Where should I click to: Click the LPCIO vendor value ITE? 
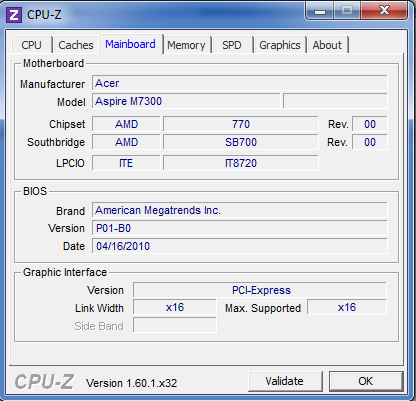pos(126,163)
